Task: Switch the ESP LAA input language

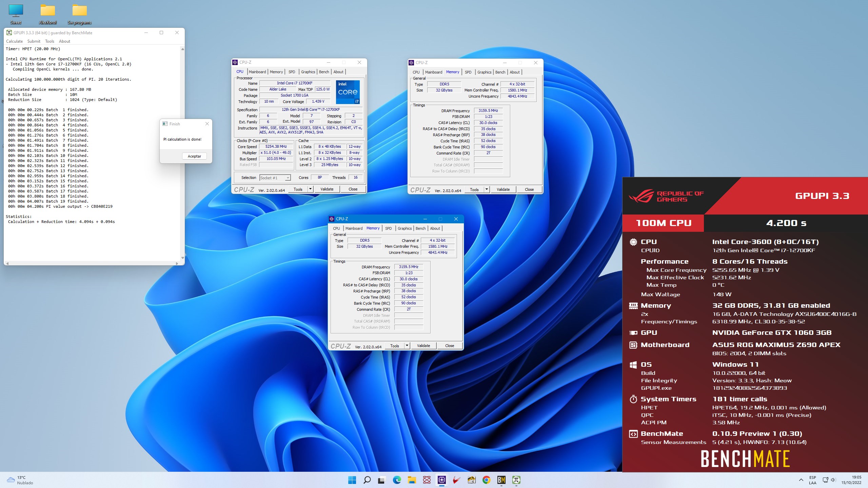Action: coord(813,480)
